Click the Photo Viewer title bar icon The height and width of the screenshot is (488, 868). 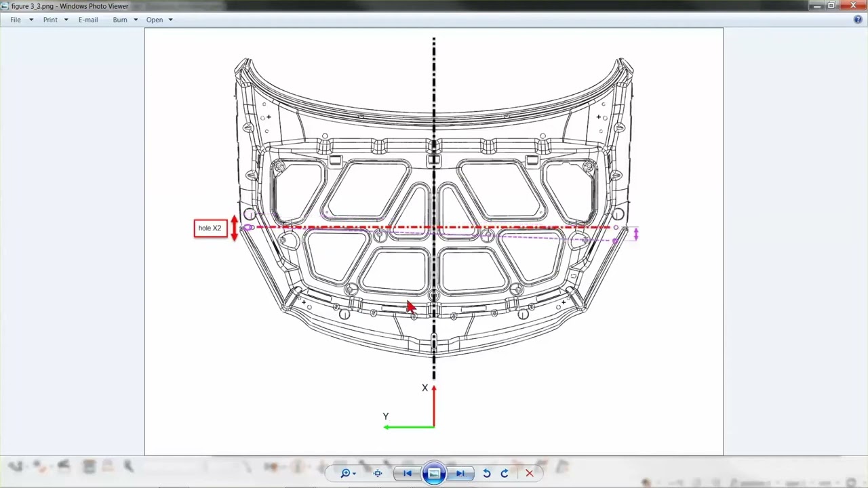tap(5, 6)
